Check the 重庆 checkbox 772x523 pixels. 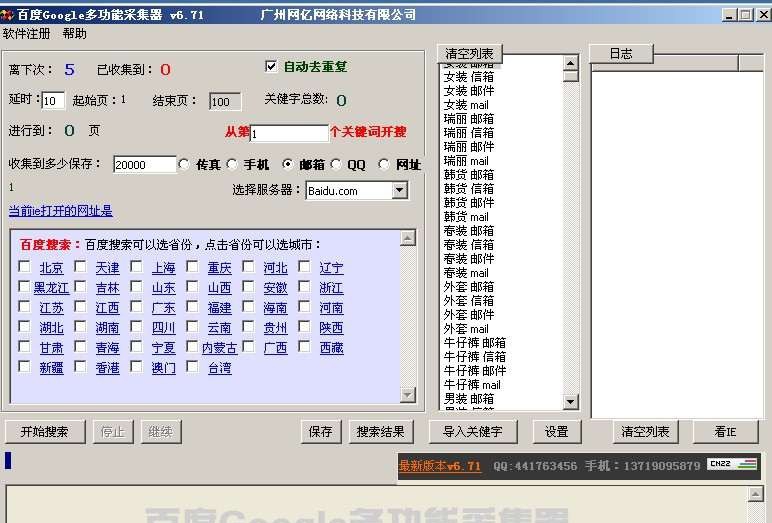click(192, 266)
